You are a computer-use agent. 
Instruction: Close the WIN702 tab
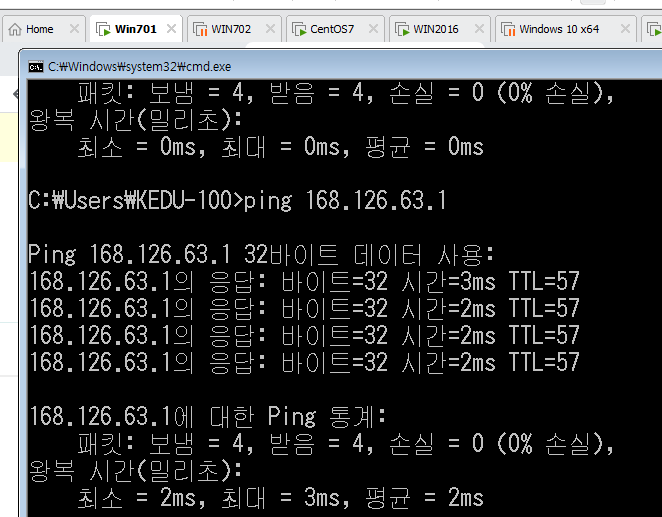click(270, 29)
